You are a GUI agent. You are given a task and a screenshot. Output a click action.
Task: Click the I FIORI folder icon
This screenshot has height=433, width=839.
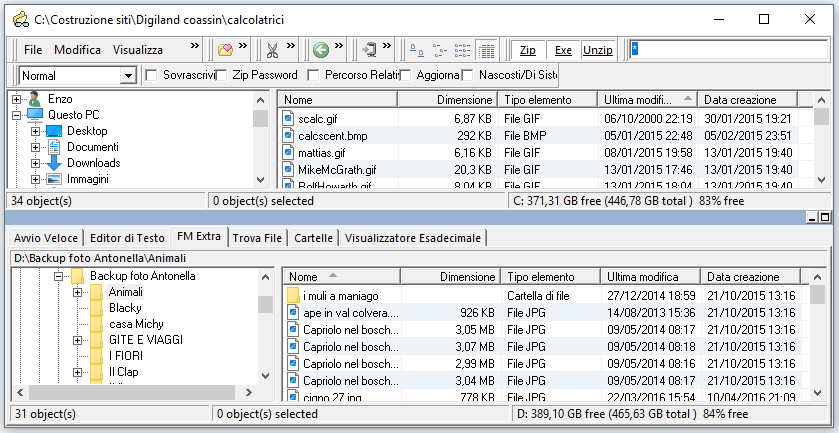point(96,355)
